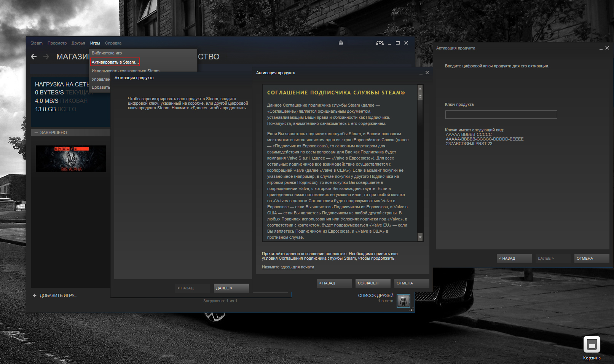Open the Просмотр menu
This screenshot has height=364, width=614.
(57, 43)
